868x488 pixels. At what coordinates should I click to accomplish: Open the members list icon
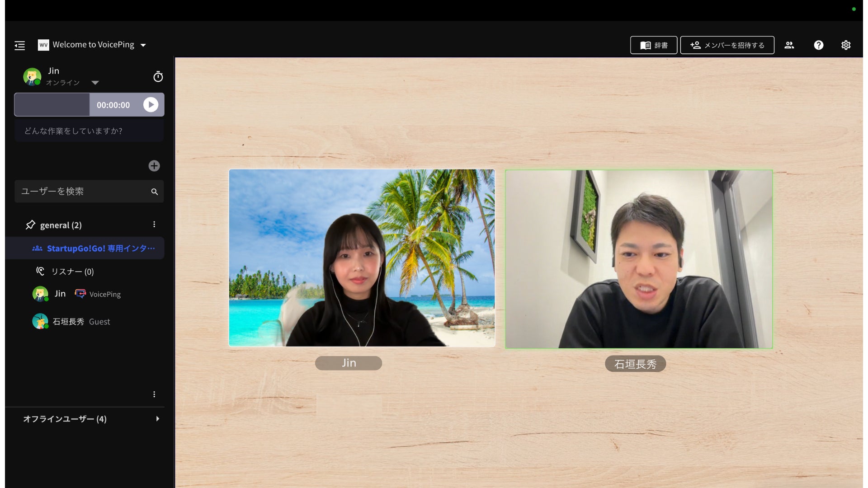point(789,45)
